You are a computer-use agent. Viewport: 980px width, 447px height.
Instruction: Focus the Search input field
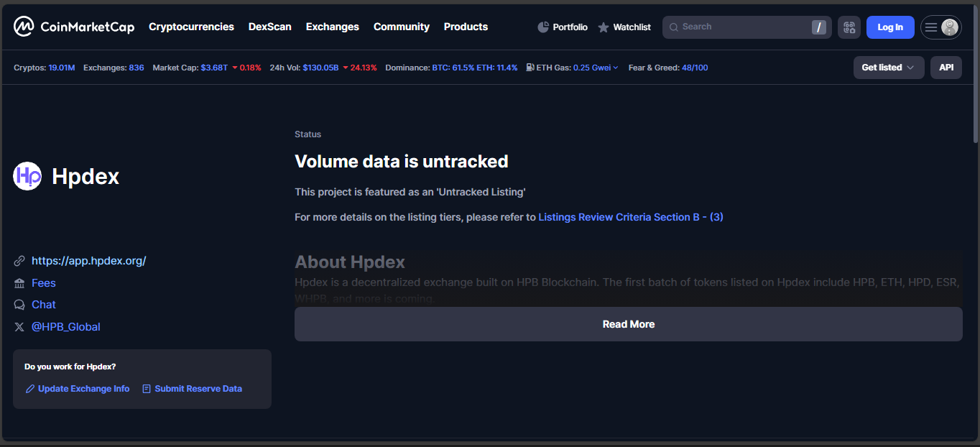pos(747,27)
